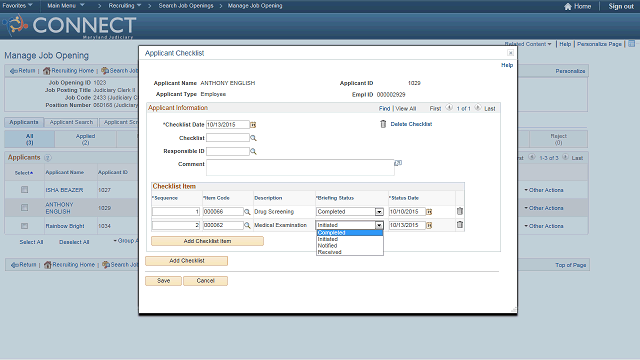
Task: Click Top of Page link
Action: (571, 265)
